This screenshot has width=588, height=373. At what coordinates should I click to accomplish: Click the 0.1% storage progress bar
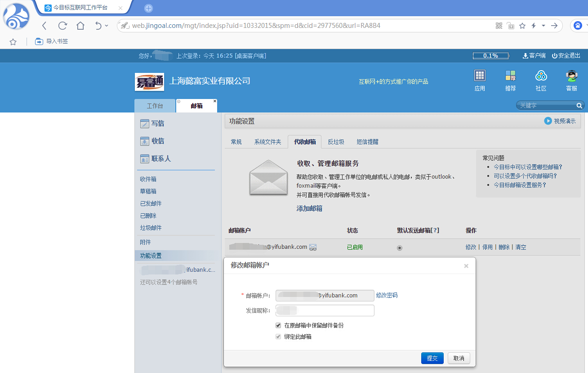[x=490, y=55]
